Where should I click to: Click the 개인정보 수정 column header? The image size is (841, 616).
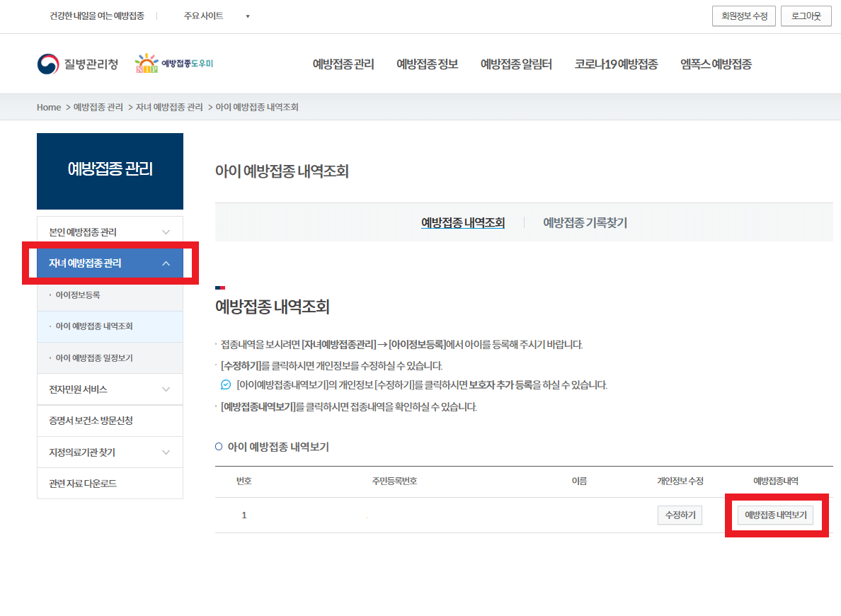pos(680,481)
